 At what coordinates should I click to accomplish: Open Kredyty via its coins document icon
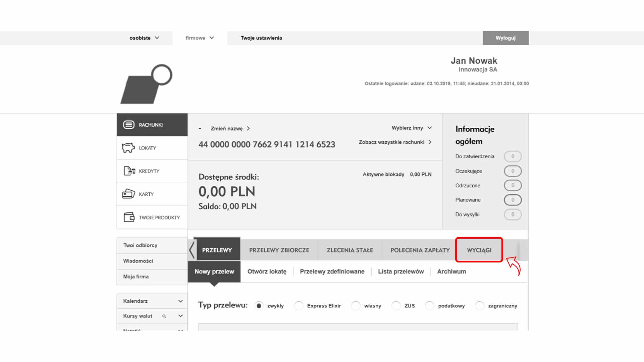(129, 171)
